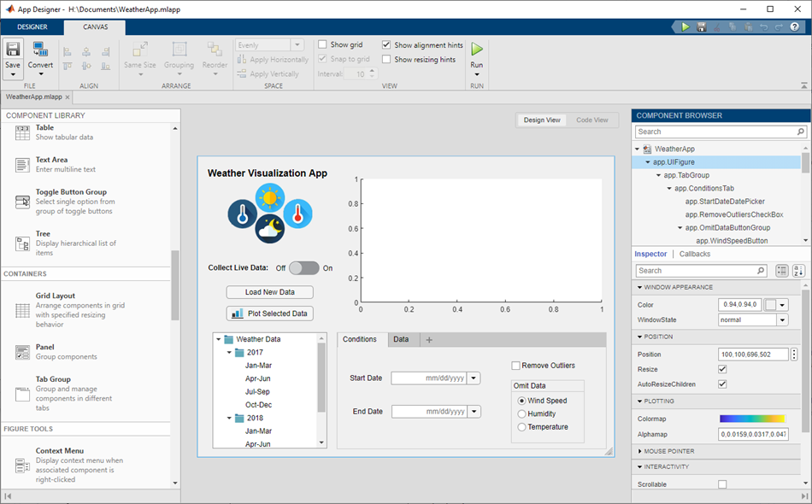Image resolution: width=812 pixels, height=504 pixels.
Task: Switch to the Designer ribbon tab
Action: 32,26
